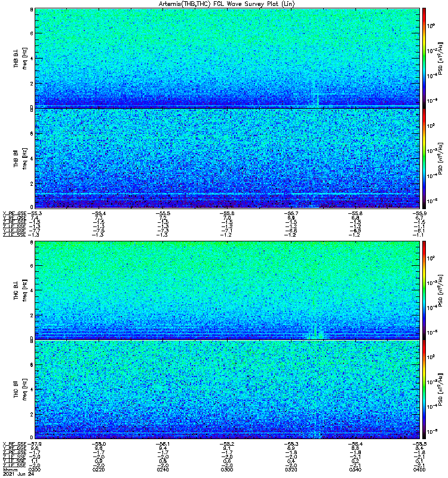Click the 10⁻⁶ tick on THC B∥ color bar
448x478 pixels.
coord(431,431)
